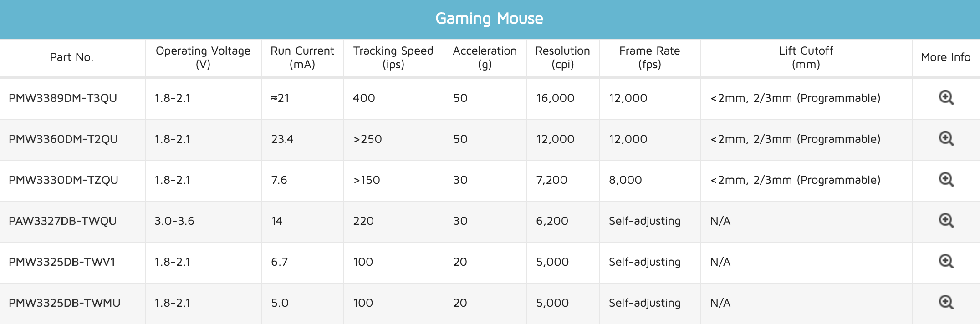The height and width of the screenshot is (324, 980).
Task: Select the Part No. column header
Action: click(x=71, y=57)
